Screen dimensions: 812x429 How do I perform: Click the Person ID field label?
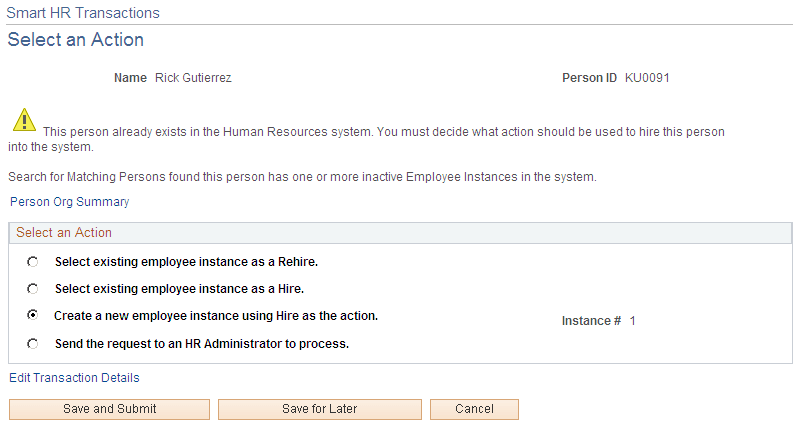[x=589, y=77]
